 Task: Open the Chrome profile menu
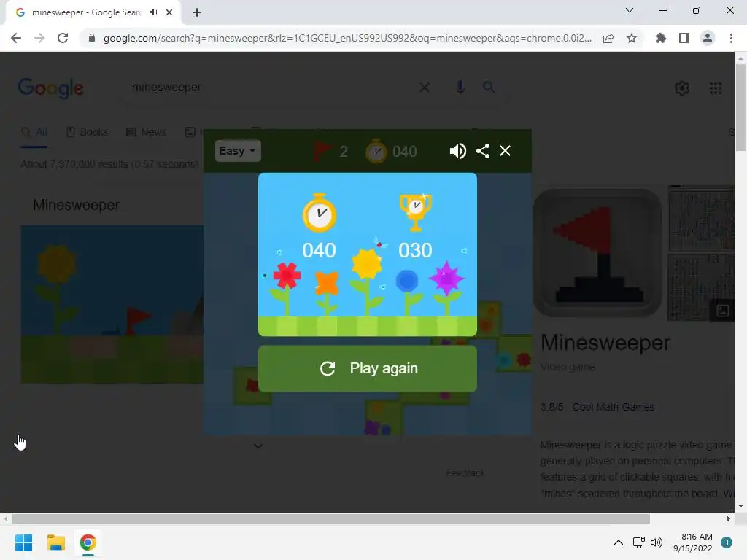coord(708,38)
